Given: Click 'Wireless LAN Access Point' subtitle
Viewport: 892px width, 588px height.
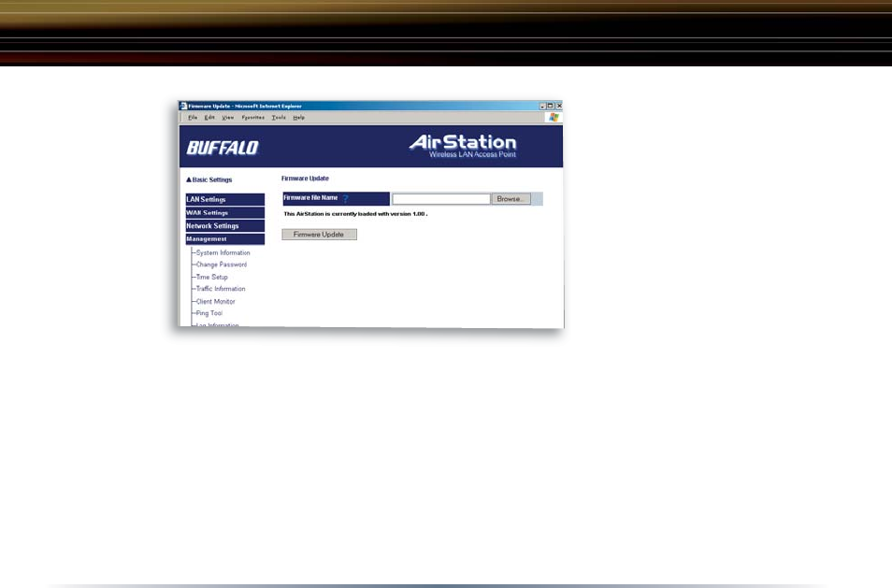Looking at the screenshot, I should (472, 154).
